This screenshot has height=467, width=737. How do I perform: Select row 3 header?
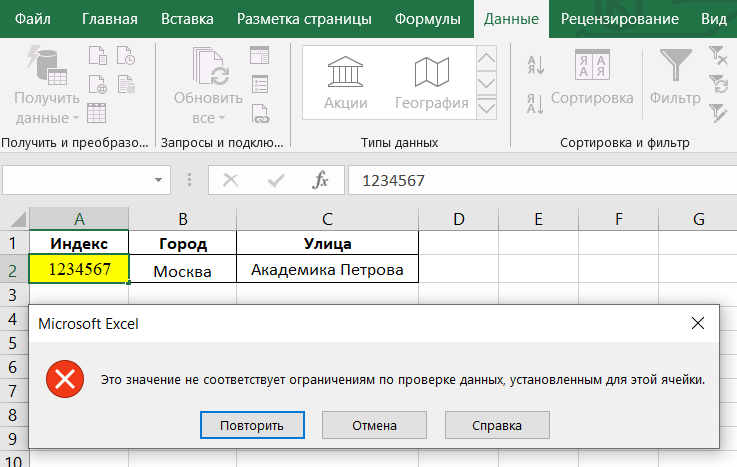tap(14, 295)
